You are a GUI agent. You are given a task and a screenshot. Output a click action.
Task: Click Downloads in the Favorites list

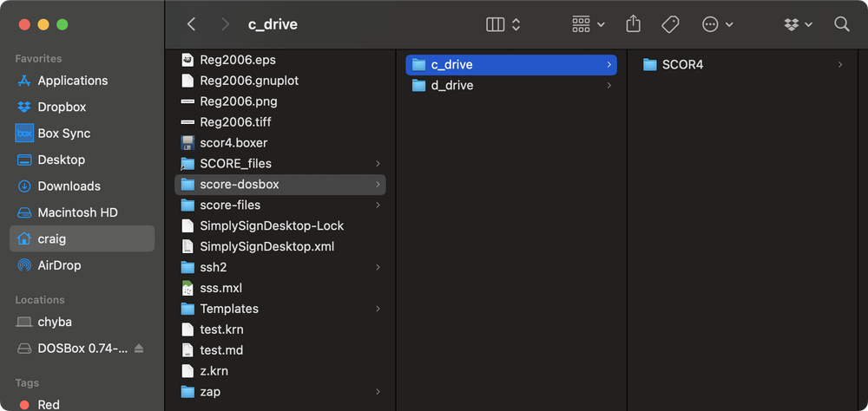pyautogui.click(x=69, y=186)
